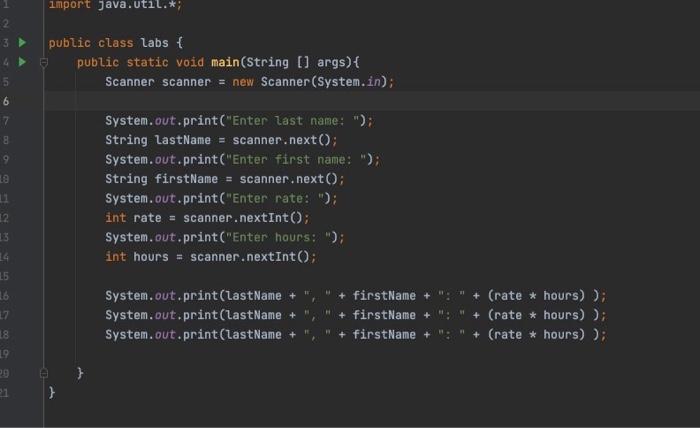700x428 pixels.
Task: Click 'public static void' keywords on line 4
Action: [140, 62]
